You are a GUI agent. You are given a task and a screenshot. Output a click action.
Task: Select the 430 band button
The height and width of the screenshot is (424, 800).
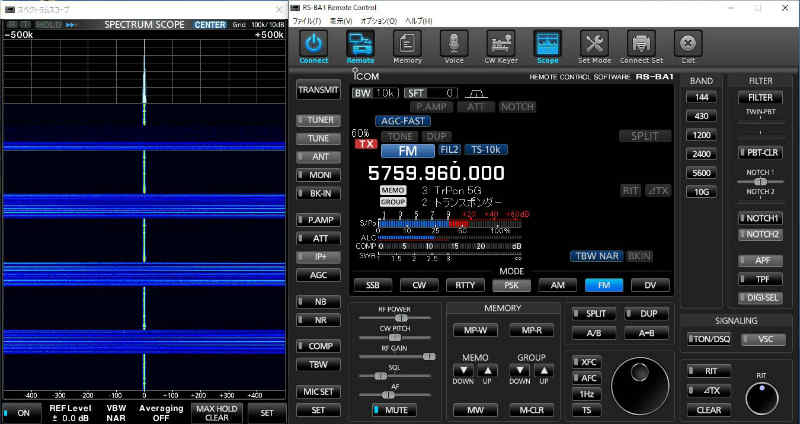pyautogui.click(x=702, y=116)
